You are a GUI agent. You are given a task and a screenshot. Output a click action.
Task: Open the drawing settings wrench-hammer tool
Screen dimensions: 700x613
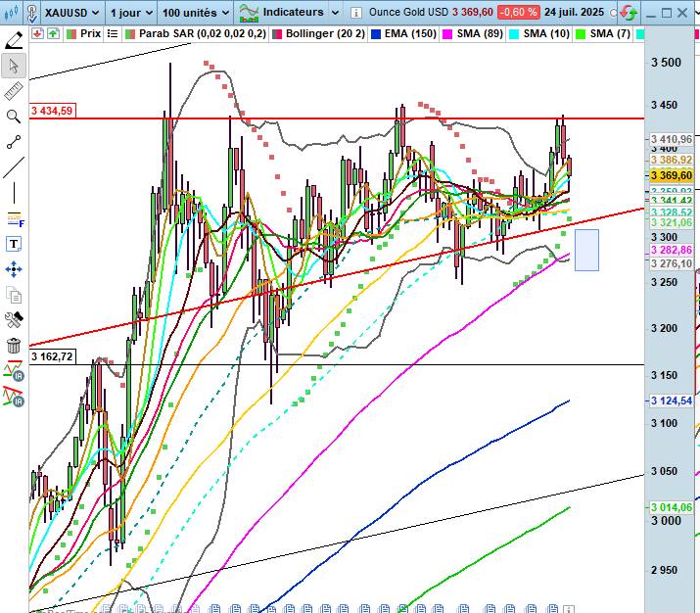point(14,319)
